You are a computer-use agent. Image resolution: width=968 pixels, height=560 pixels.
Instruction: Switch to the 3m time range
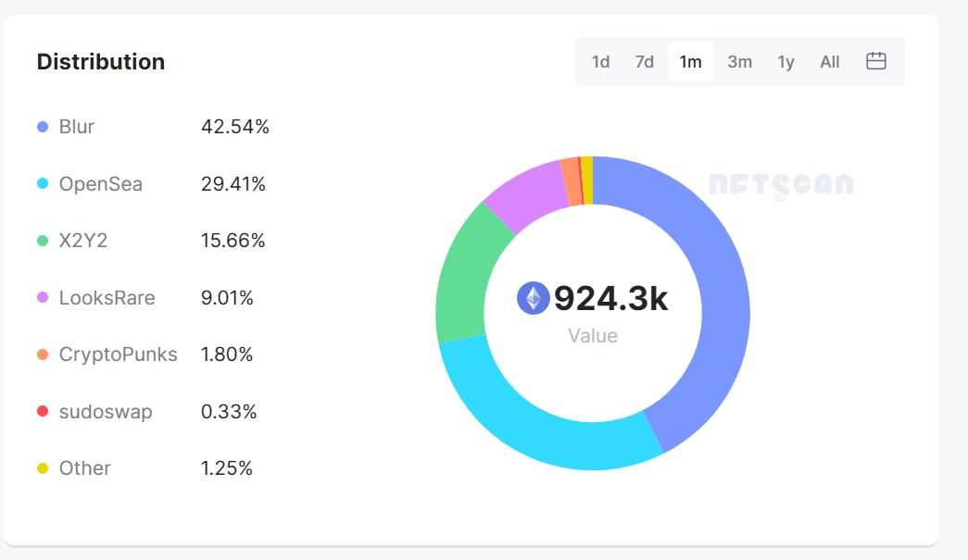pos(739,62)
